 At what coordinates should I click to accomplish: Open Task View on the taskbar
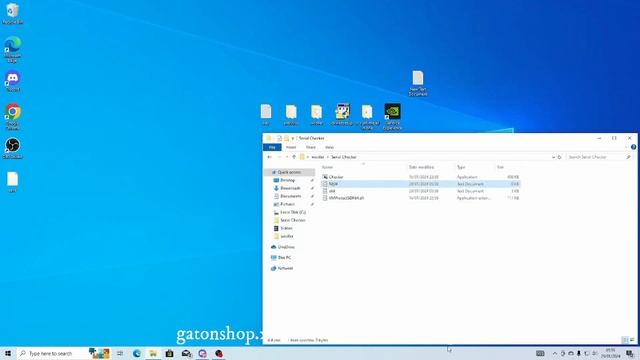click(120, 353)
